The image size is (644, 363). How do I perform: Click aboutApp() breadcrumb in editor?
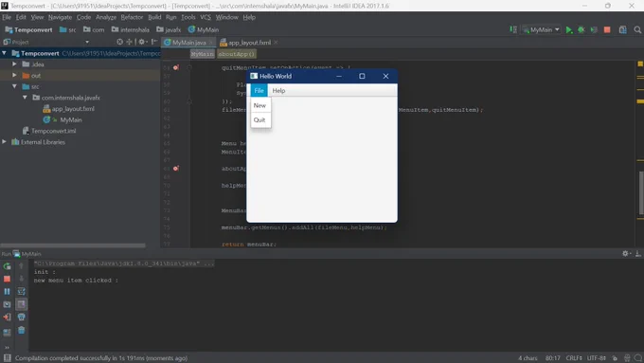pos(237,54)
